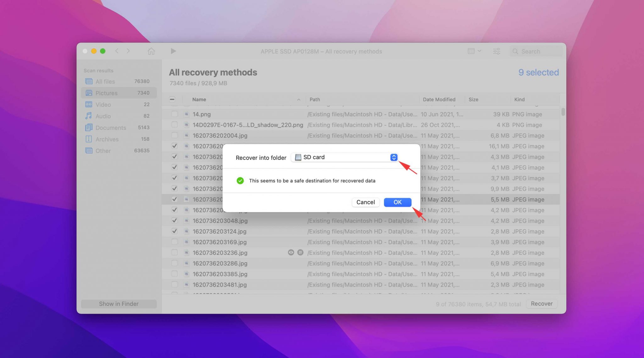644x358 pixels.
Task: Click the Cancel button to dismiss dialog
Action: pyautogui.click(x=366, y=202)
